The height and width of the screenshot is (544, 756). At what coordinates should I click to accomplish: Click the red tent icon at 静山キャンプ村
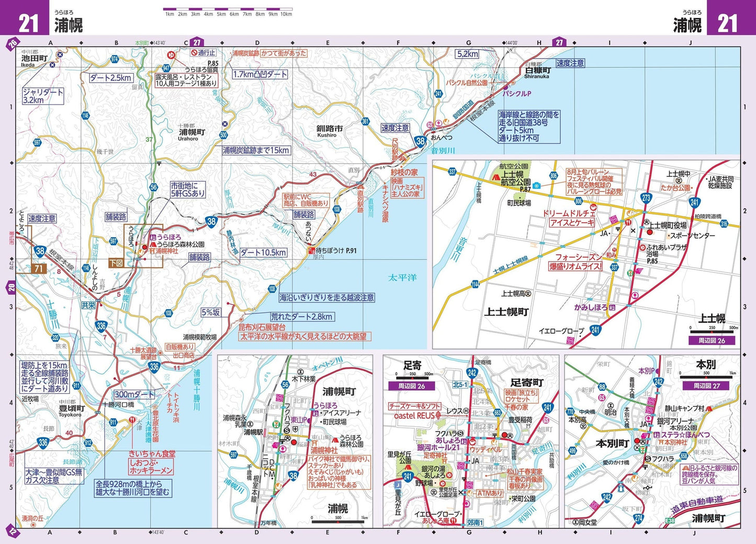tap(708, 409)
